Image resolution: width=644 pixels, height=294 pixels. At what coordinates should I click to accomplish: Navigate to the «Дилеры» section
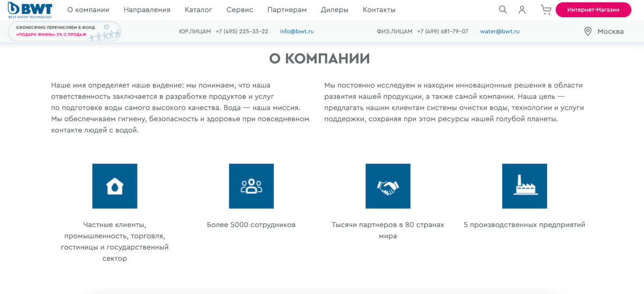(x=334, y=10)
